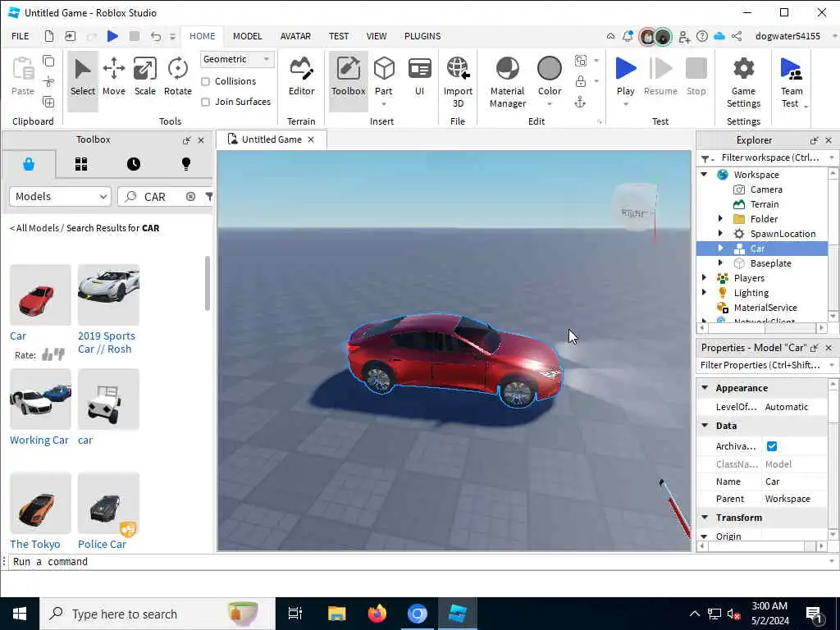Collapse the Data properties section
This screenshot has height=630, width=840.
(705, 426)
